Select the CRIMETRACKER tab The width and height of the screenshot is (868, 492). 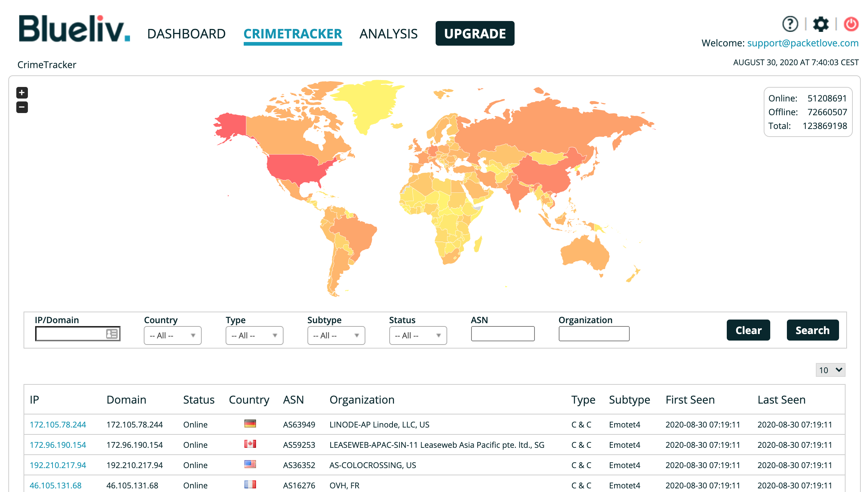click(x=293, y=34)
